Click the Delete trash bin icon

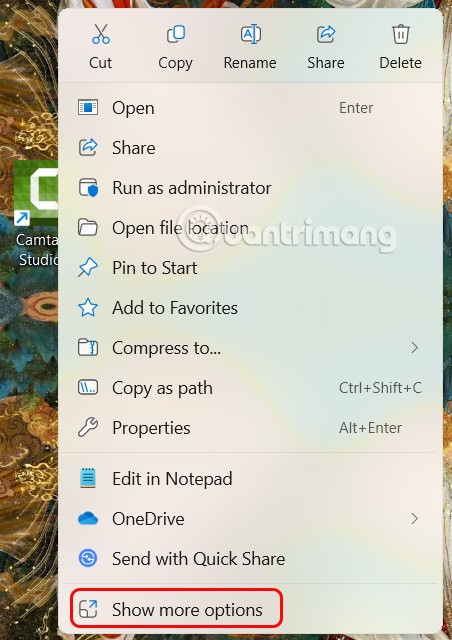(401, 34)
